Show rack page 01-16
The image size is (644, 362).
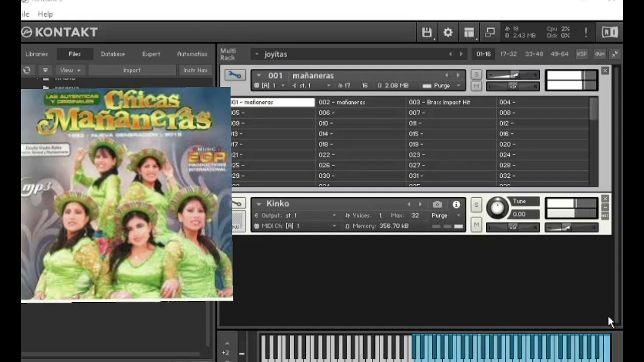(484, 54)
